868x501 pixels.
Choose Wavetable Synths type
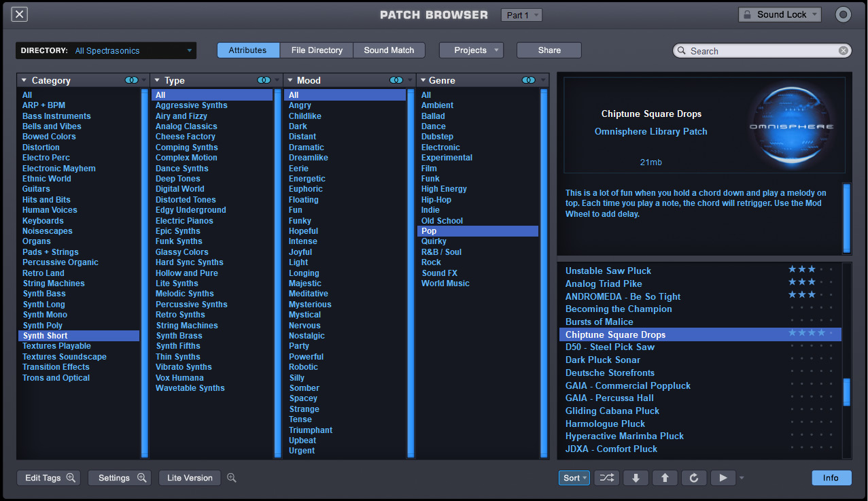190,388
